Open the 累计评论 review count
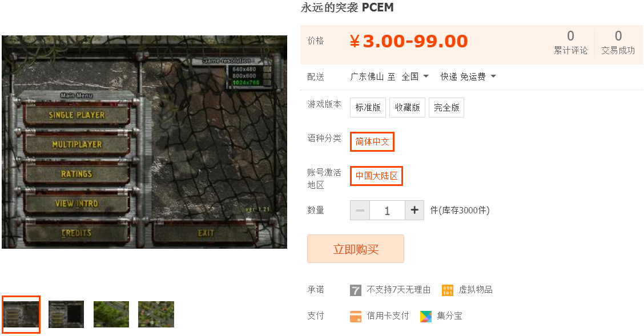This screenshot has height=336, width=644. (570, 42)
